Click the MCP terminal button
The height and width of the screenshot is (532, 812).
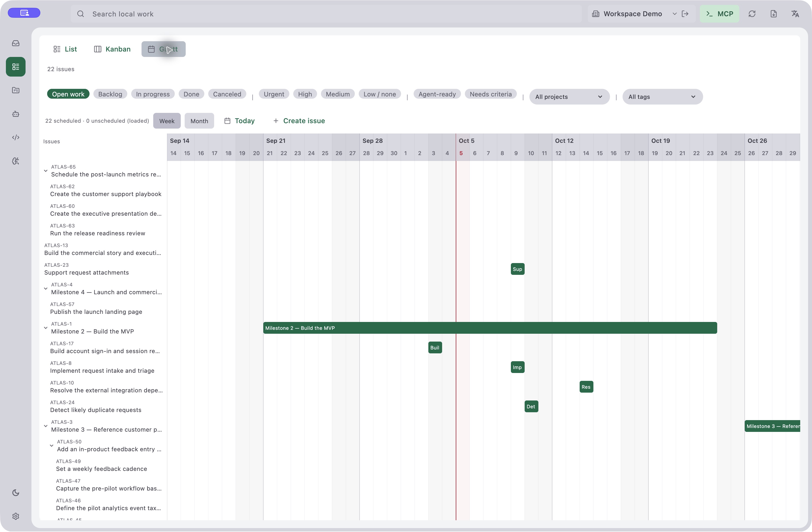(720, 14)
